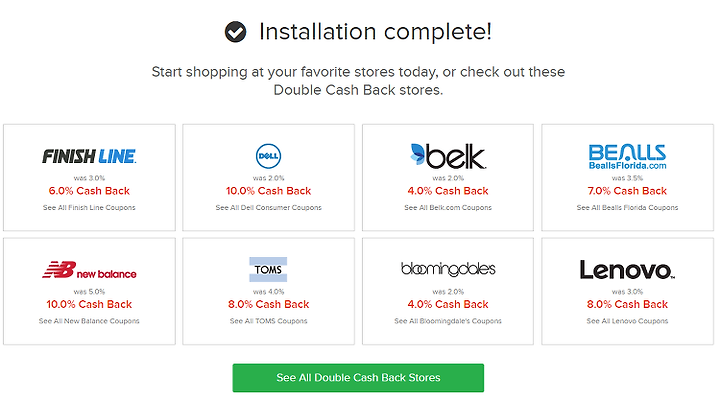The height and width of the screenshot is (400, 720).
Task: Open the New Balance logo
Action: (x=89, y=270)
